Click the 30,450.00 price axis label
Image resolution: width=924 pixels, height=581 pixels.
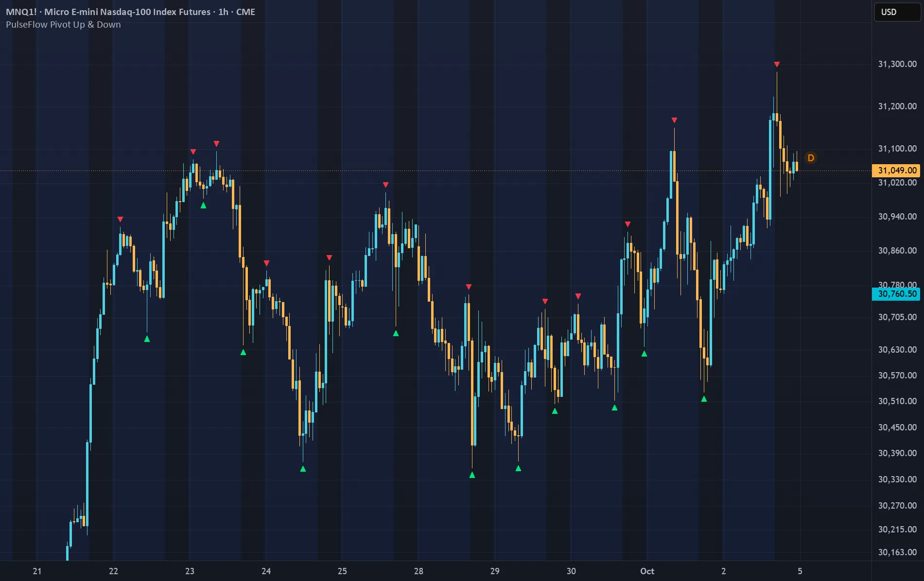click(897, 427)
